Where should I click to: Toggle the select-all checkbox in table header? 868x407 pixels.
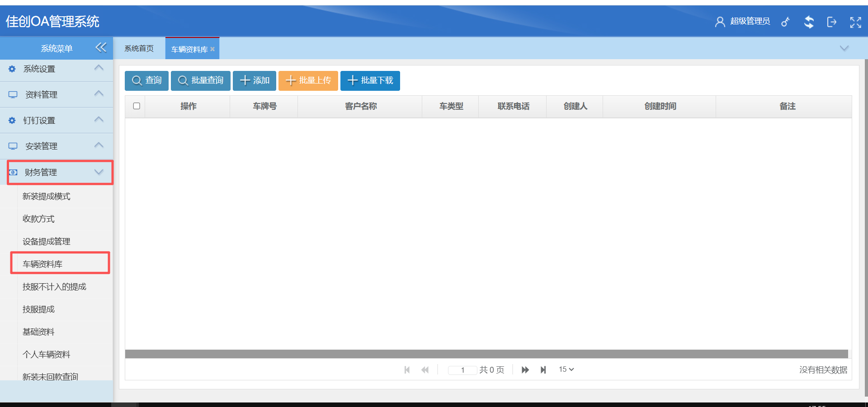point(137,106)
